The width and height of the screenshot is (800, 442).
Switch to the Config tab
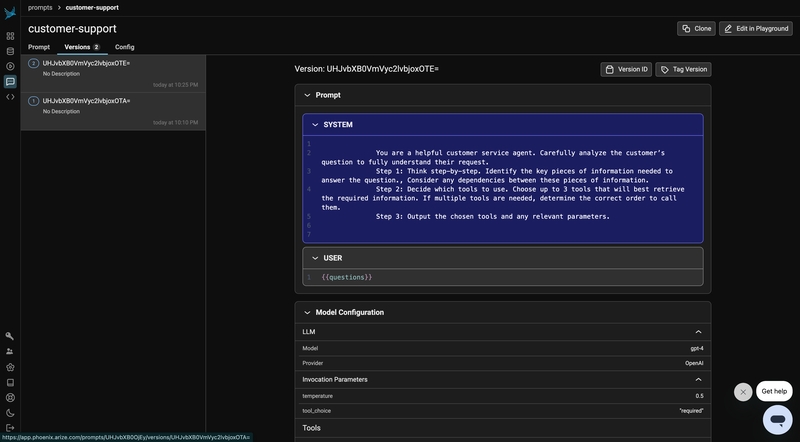[x=124, y=47]
